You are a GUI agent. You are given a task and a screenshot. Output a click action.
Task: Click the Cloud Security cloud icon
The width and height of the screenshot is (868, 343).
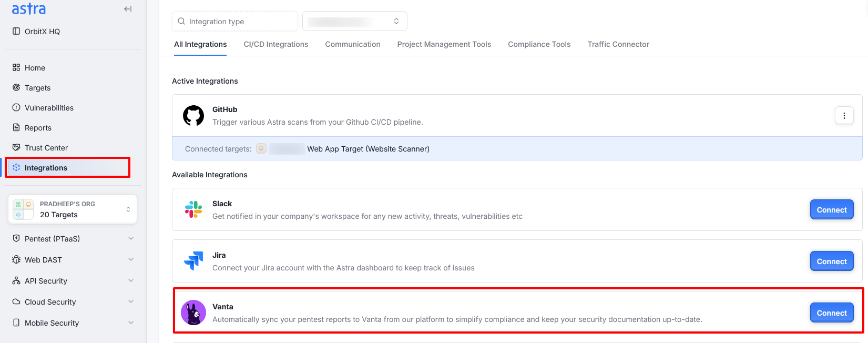point(16,301)
